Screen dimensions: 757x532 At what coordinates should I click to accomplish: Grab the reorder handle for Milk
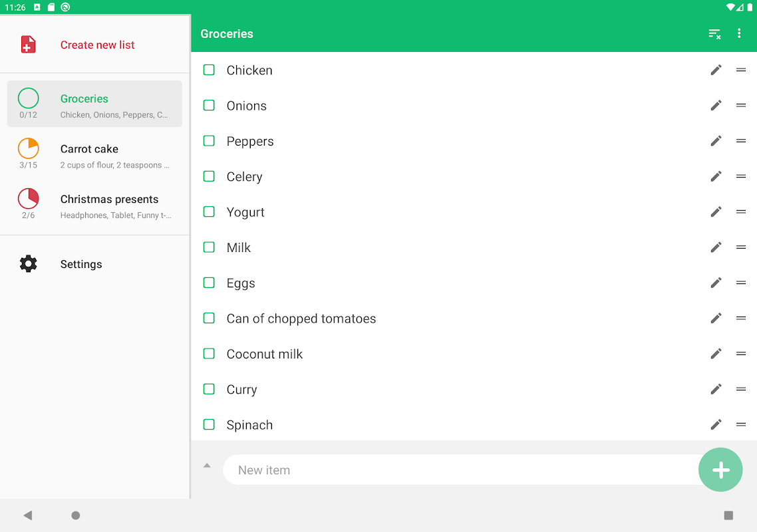coord(741,247)
